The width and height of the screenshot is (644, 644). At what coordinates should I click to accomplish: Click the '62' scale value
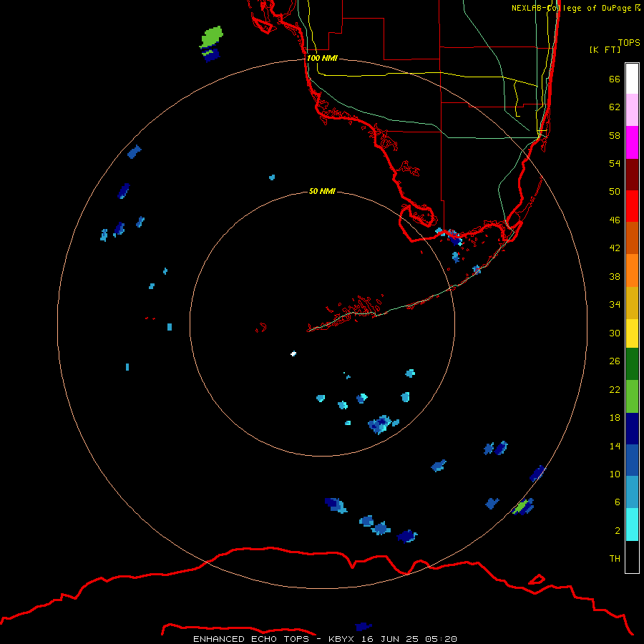pos(615,107)
